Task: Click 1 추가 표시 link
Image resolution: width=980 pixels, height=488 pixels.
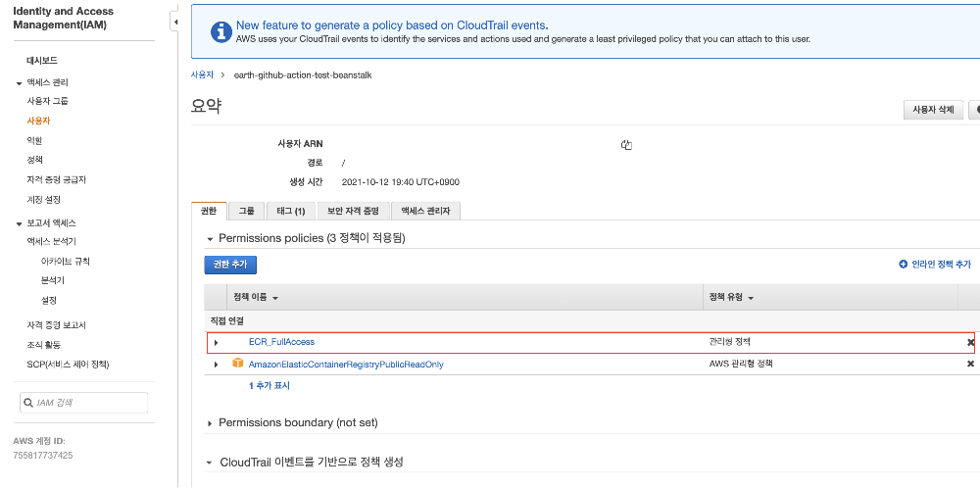Action: [269, 385]
